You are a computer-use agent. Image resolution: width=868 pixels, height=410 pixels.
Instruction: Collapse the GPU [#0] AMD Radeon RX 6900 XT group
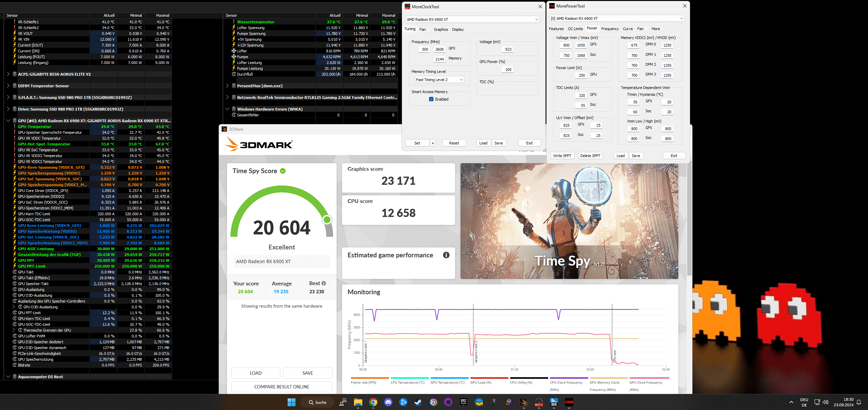[8, 120]
